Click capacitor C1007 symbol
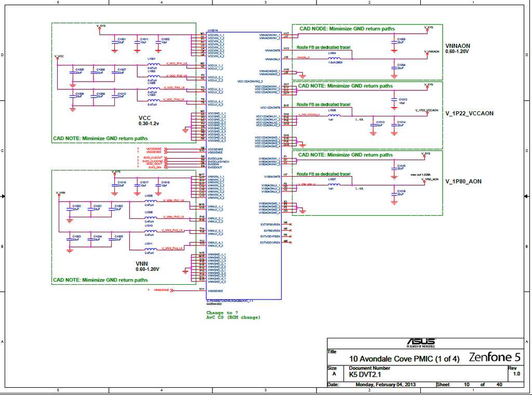This screenshot has width=532, height=395. click(115, 72)
